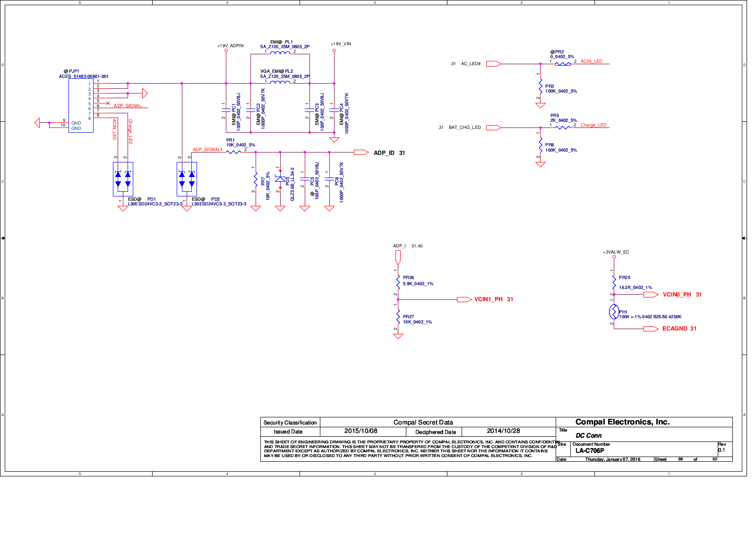Click the LA-C706P document number field

coord(590,451)
